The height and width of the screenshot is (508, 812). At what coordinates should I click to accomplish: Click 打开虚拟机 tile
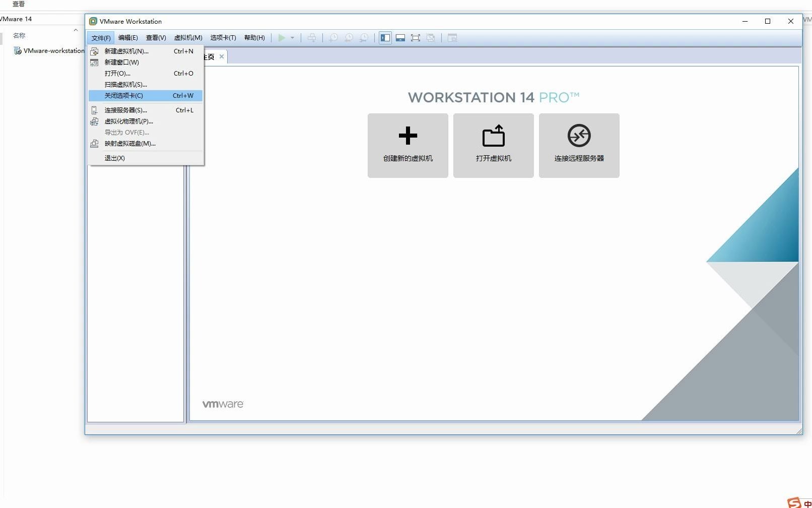point(494,145)
